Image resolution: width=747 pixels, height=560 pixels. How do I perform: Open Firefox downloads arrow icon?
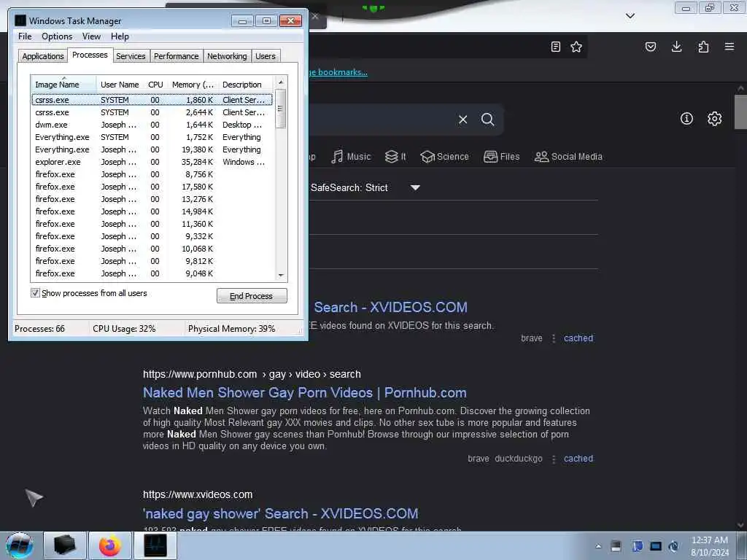[676, 47]
